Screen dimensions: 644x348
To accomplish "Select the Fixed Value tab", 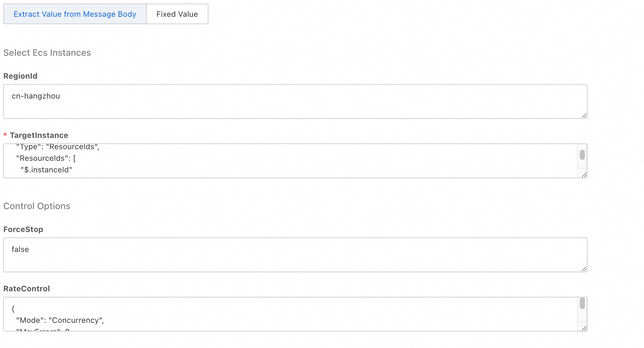I will pyautogui.click(x=177, y=14).
